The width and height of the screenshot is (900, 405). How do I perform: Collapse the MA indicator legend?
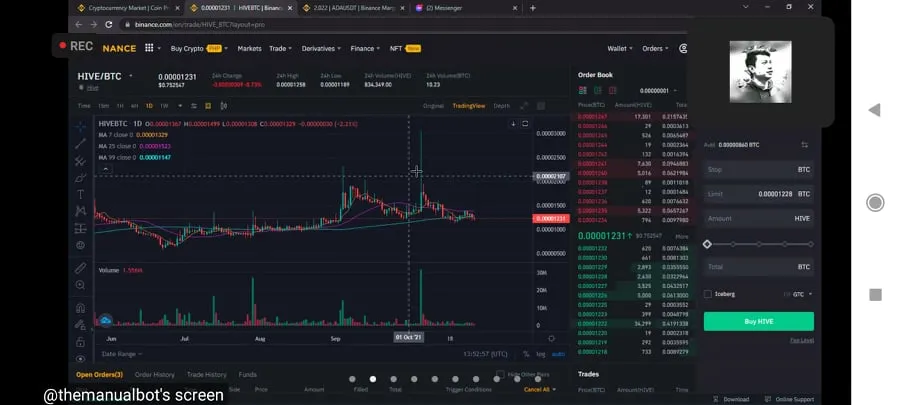pyautogui.click(x=106, y=169)
